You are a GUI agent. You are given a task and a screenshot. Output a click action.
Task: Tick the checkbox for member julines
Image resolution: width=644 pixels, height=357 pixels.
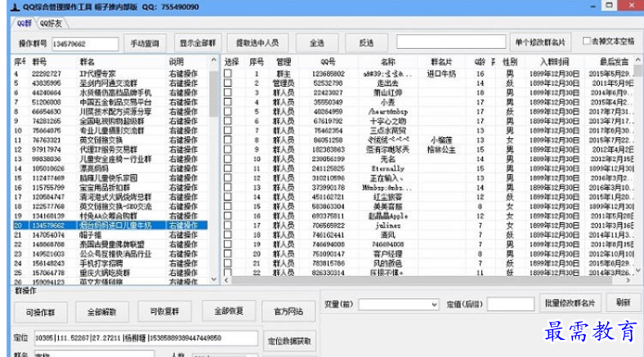[228, 225]
